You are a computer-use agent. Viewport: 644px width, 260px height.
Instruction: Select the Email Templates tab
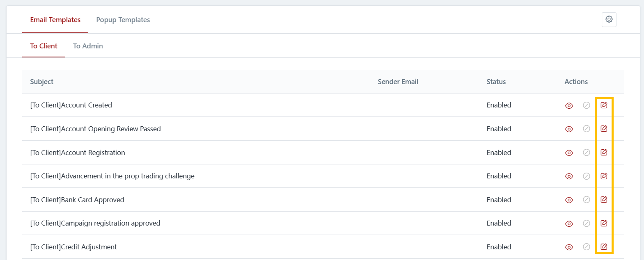tap(55, 20)
